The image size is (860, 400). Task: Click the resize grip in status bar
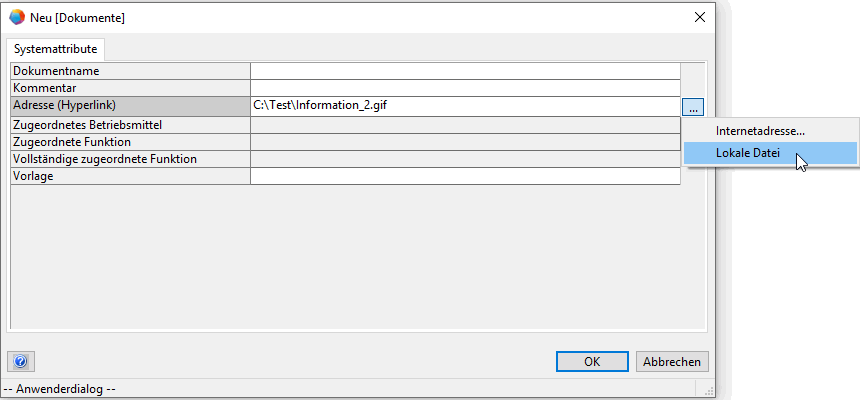(709, 391)
